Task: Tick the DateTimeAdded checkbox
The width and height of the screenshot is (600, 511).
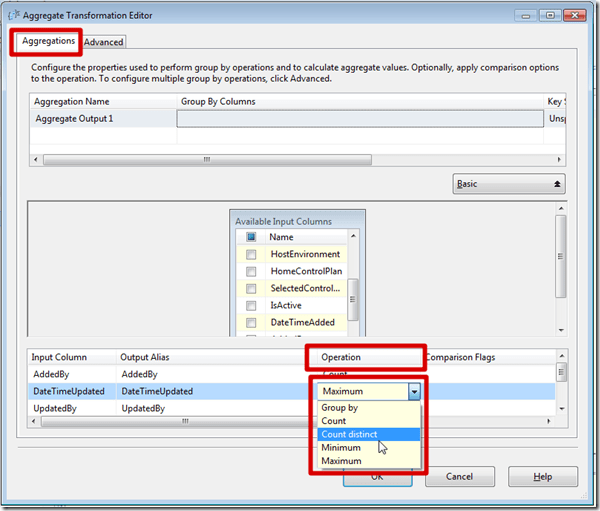Action: (251, 322)
